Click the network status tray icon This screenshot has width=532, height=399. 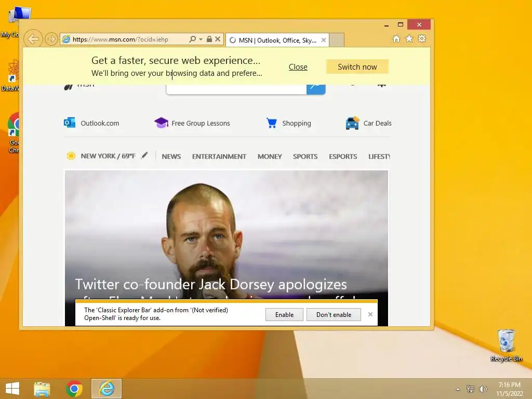pyautogui.click(x=471, y=389)
